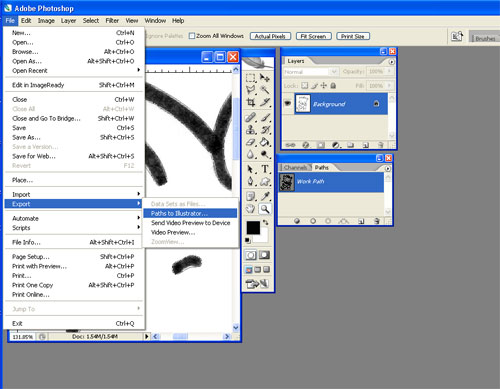
Task: Click the Print Size button
Action: point(353,36)
